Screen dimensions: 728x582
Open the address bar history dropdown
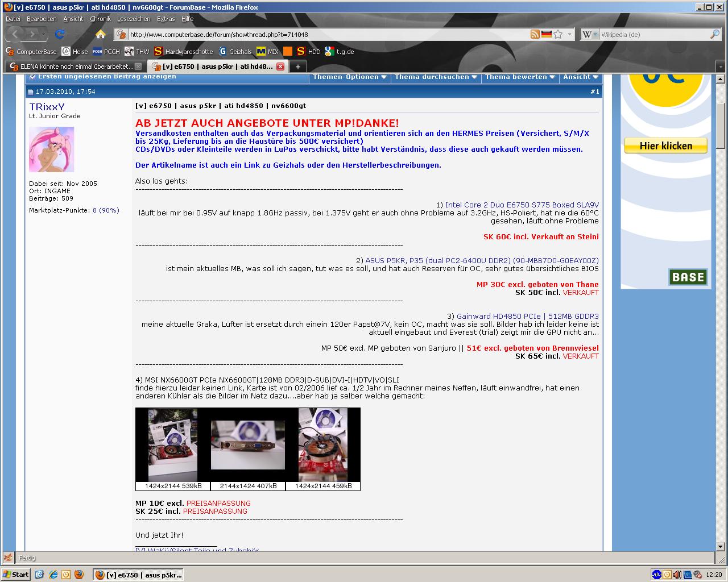(x=569, y=35)
